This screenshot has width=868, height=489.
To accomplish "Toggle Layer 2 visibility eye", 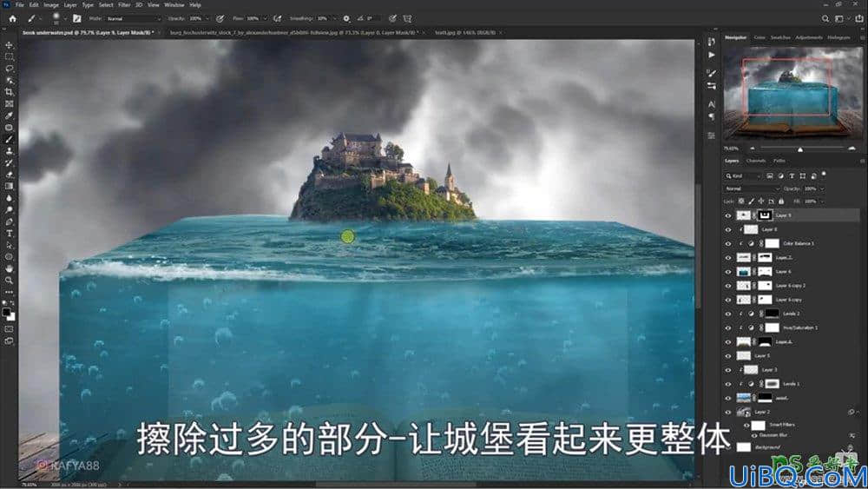I will 728,412.
